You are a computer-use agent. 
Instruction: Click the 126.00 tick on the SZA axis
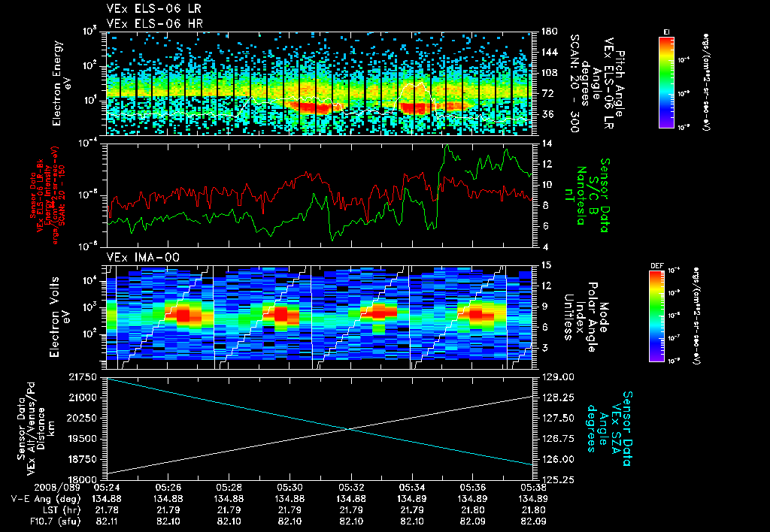[x=557, y=459]
